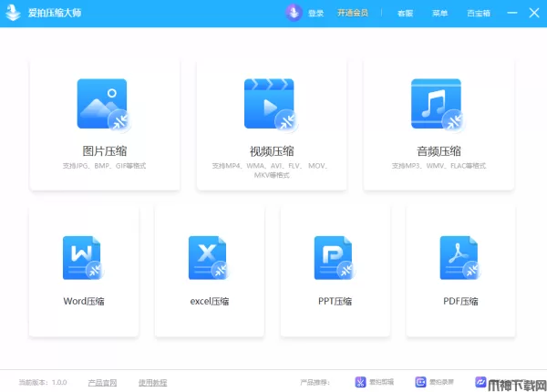Click the 支持MP4、WMA、AVI video formats description

271,170
